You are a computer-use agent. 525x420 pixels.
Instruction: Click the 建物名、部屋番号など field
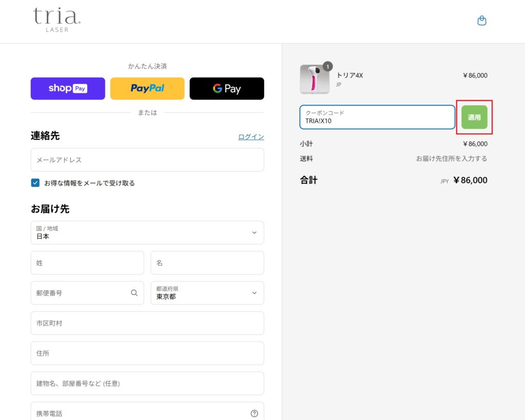(x=147, y=383)
